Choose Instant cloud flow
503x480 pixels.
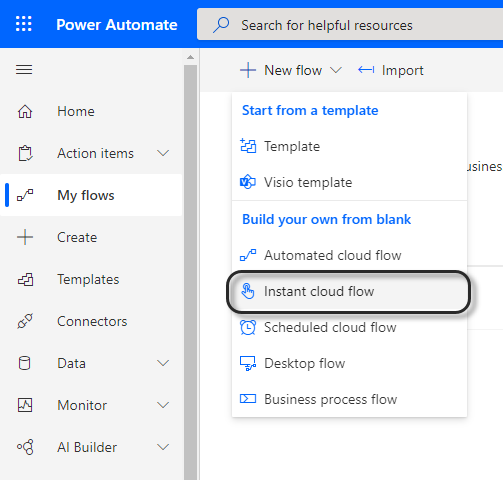coord(349,292)
